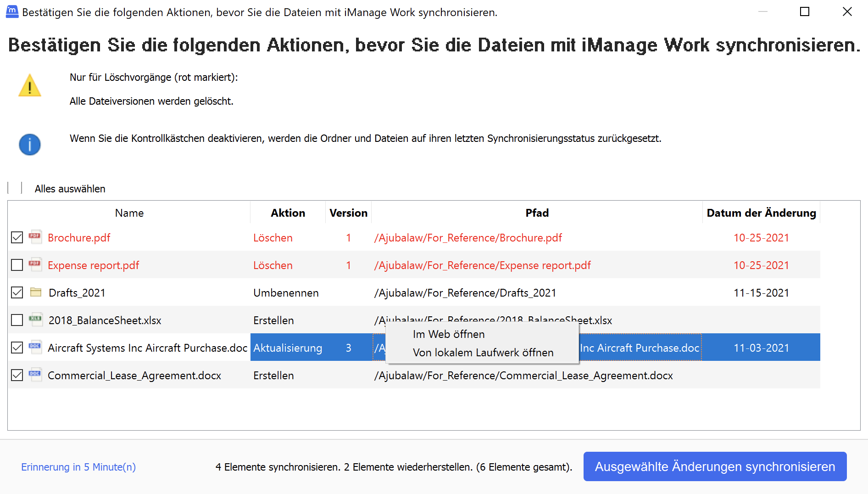Toggle the Alles auswählen checkbox
This screenshot has height=494, width=868.
(15, 188)
